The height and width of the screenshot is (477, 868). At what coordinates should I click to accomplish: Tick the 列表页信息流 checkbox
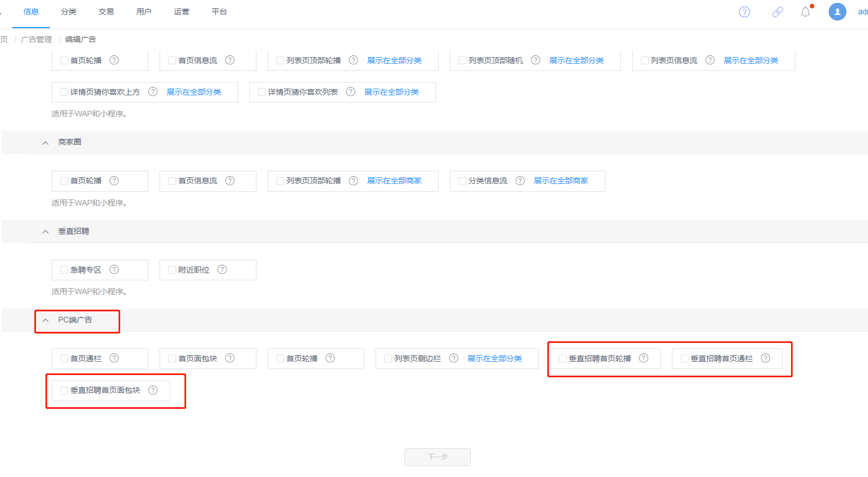point(645,60)
